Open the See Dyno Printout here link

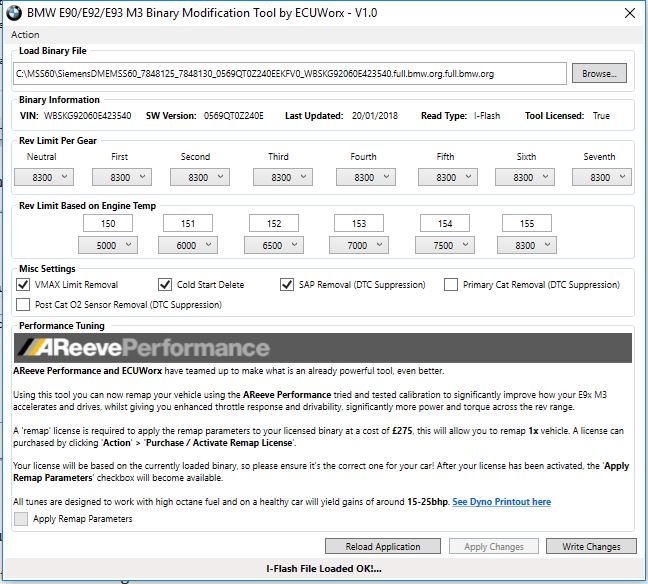(501, 502)
